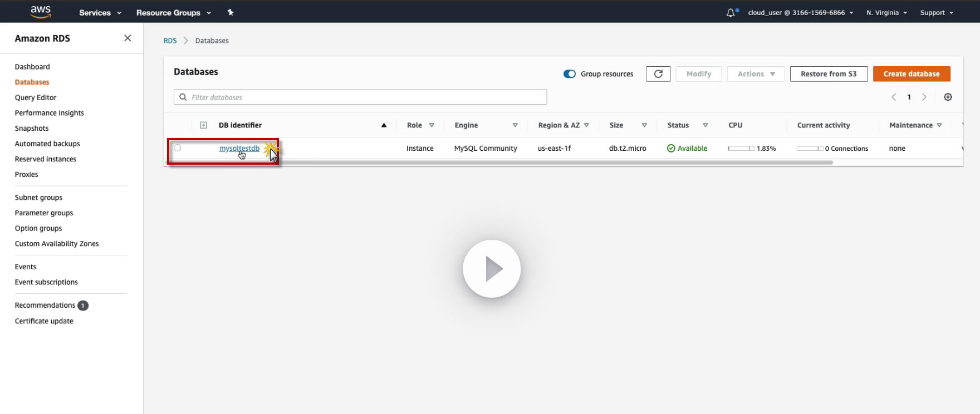Refresh the databases list
This screenshot has width=980, height=414.
tap(658, 74)
